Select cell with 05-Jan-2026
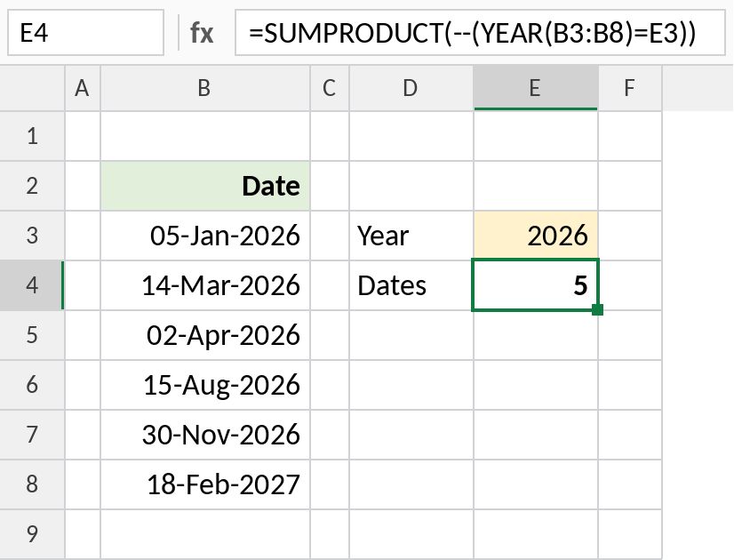The width and height of the screenshot is (734, 560). point(205,236)
